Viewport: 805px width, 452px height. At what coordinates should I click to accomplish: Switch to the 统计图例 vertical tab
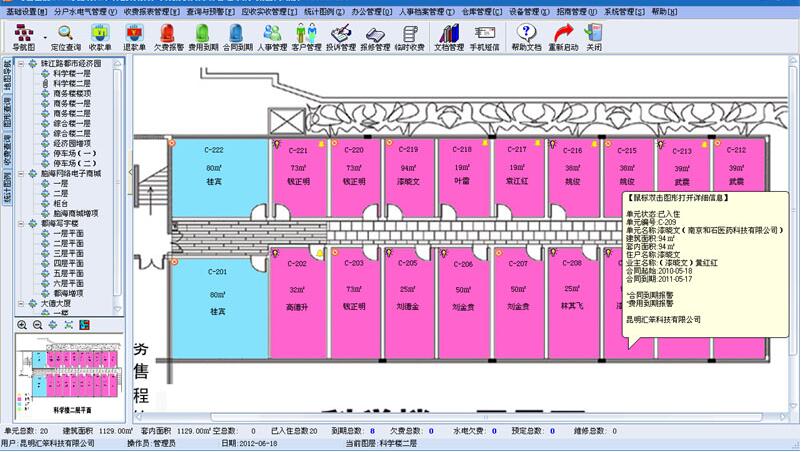[x=7, y=189]
